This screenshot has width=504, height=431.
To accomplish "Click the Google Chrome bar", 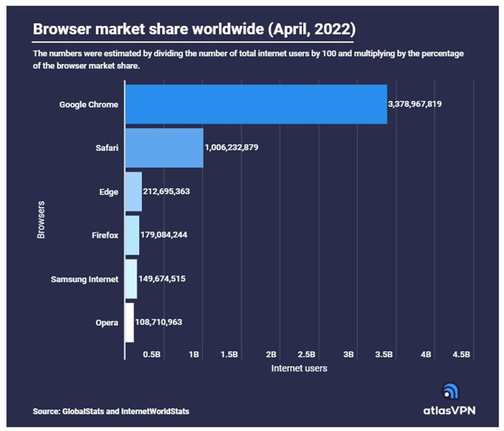I will (x=256, y=104).
